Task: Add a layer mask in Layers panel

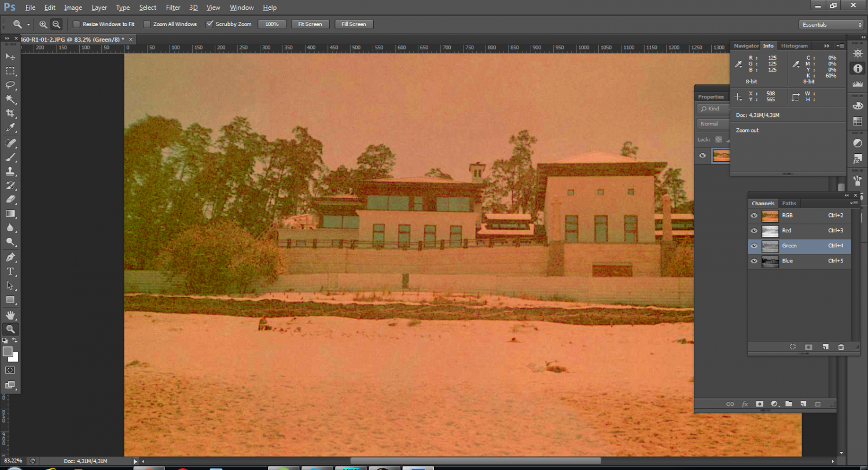Action: 759,404
